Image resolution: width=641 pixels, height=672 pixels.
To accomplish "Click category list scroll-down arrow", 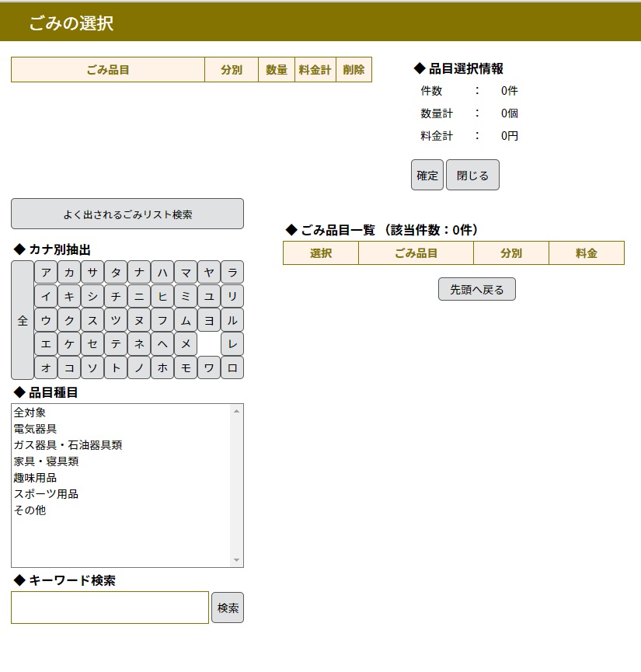I will pos(237,560).
